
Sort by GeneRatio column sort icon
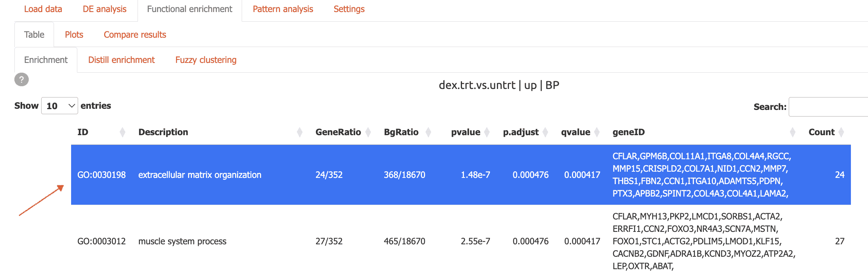click(x=368, y=132)
